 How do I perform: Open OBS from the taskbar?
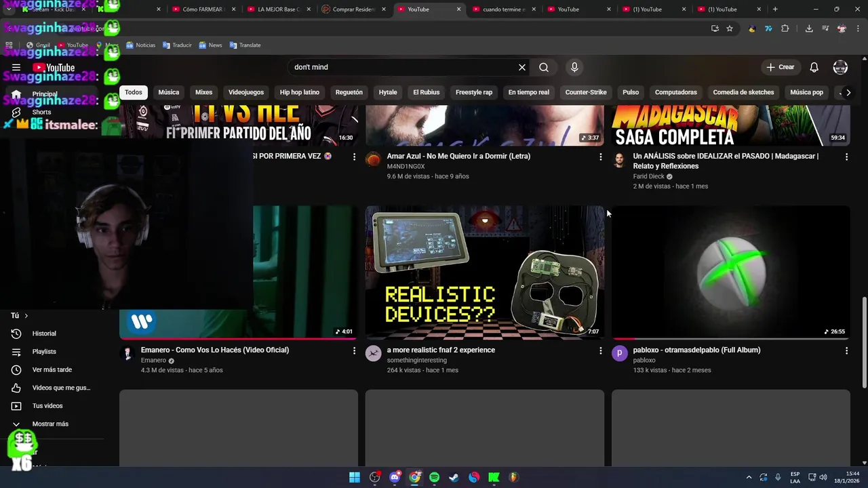(374, 477)
